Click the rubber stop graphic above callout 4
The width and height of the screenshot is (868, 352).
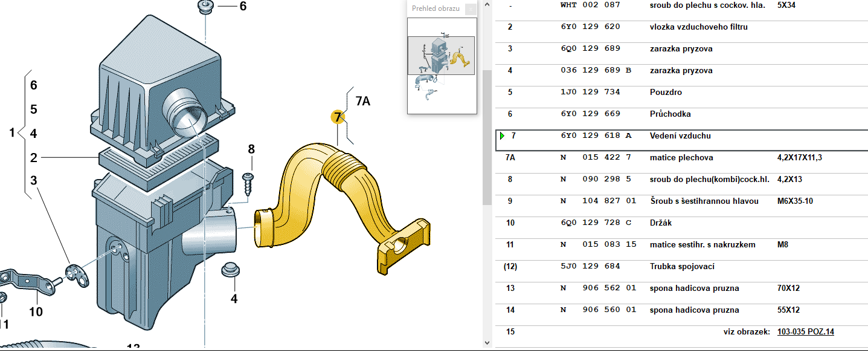tap(230, 270)
